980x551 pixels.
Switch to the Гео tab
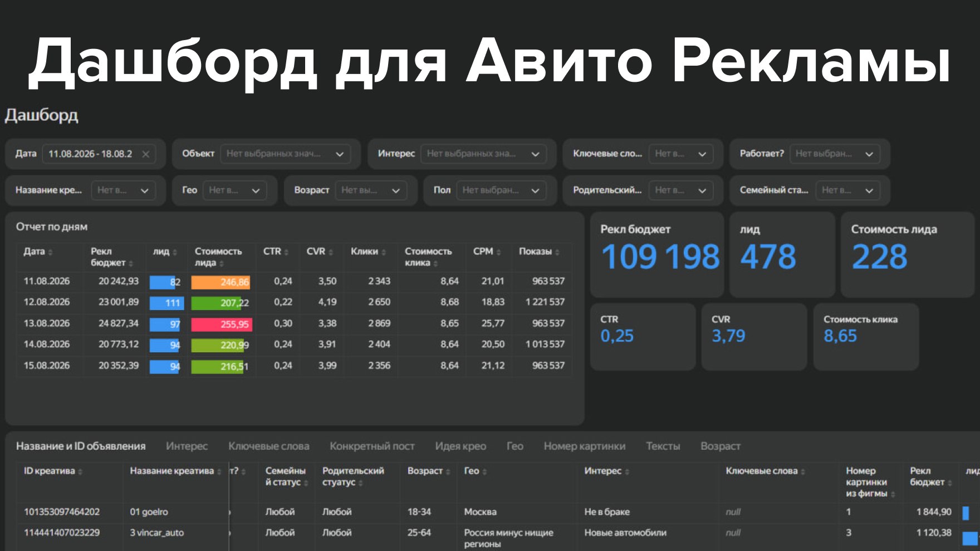[515, 446]
